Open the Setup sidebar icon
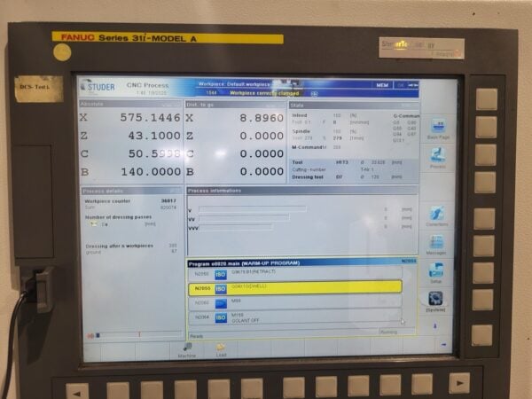The height and width of the screenshot is (399, 532). tap(436, 273)
